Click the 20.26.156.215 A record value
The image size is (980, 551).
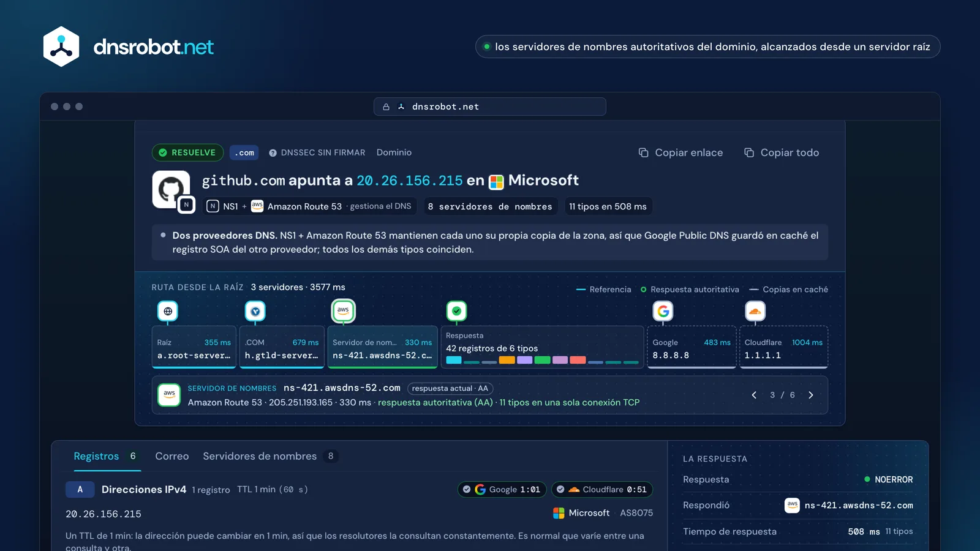104,514
